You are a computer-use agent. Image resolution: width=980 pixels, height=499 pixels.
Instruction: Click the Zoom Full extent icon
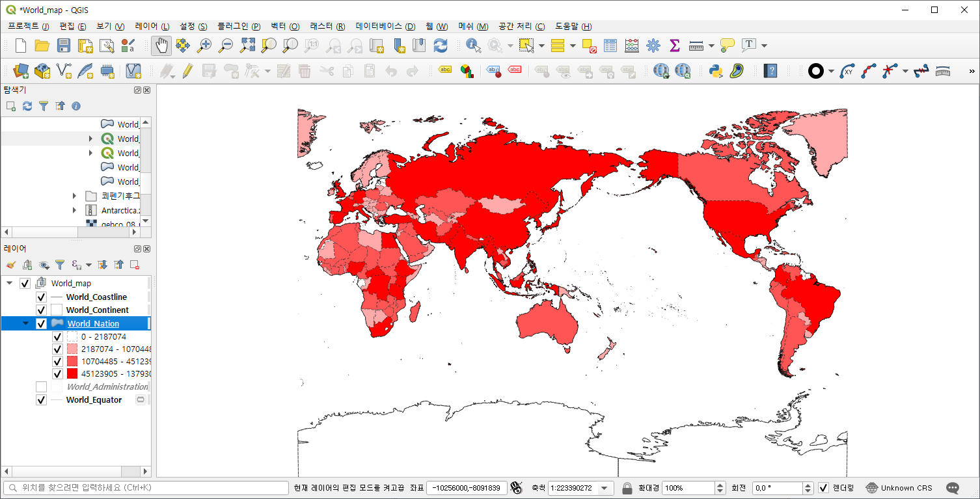247,46
